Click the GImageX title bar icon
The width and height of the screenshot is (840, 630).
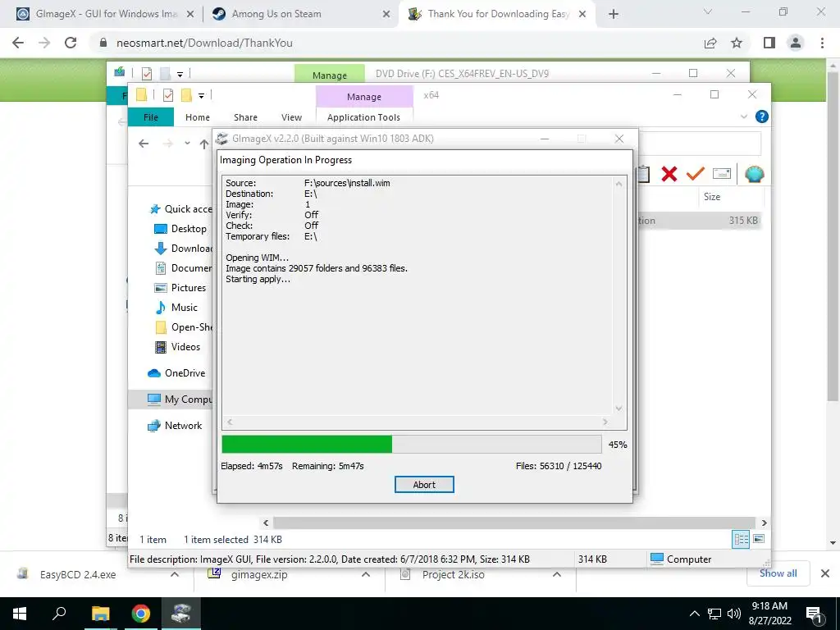pyautogui.click(x=221, y=139)
